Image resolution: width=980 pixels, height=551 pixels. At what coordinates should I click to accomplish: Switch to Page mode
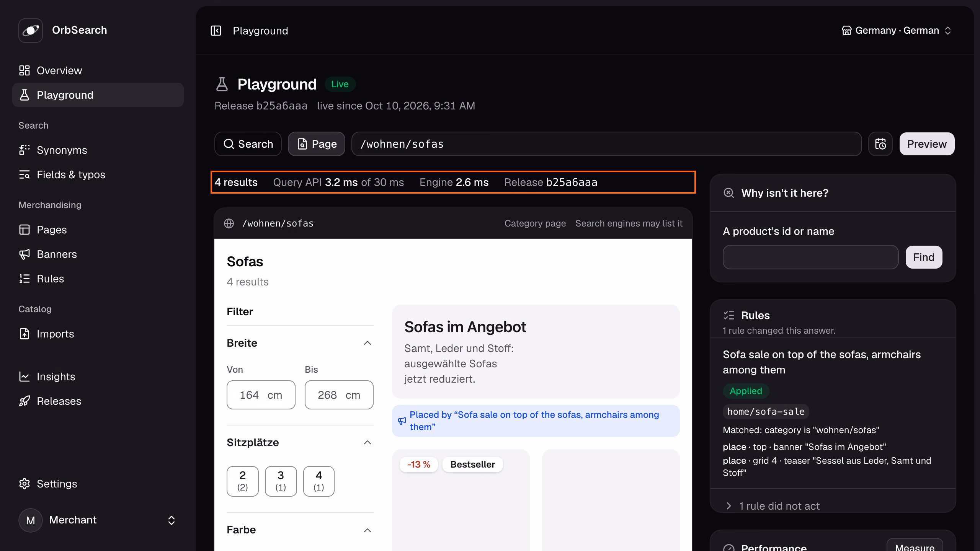317,144
